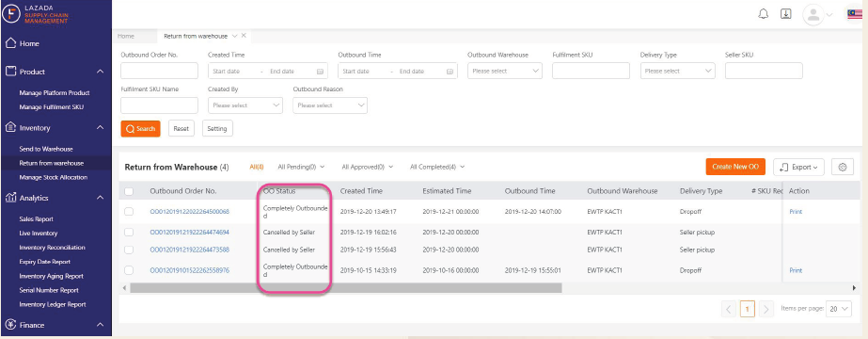Open the tab list chevron beside Return from warehouse
This screenshot has width=868, height=339.
click(235, 36)
